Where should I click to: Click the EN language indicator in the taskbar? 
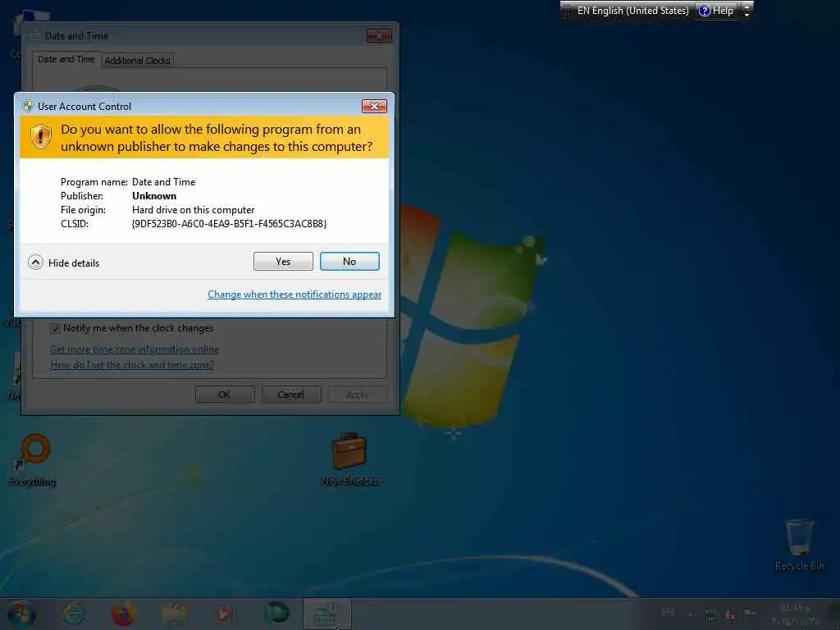click(x=668, y=612)
